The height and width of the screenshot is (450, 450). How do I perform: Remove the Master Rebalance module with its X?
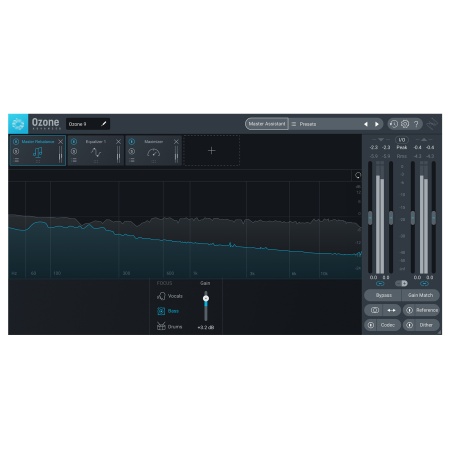click(60, 142)
